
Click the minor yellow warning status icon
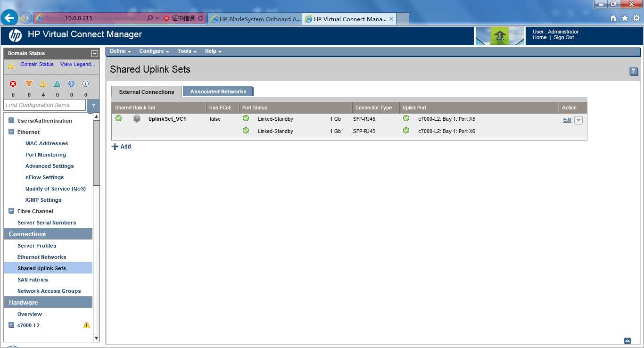click(x=43, y=83)
